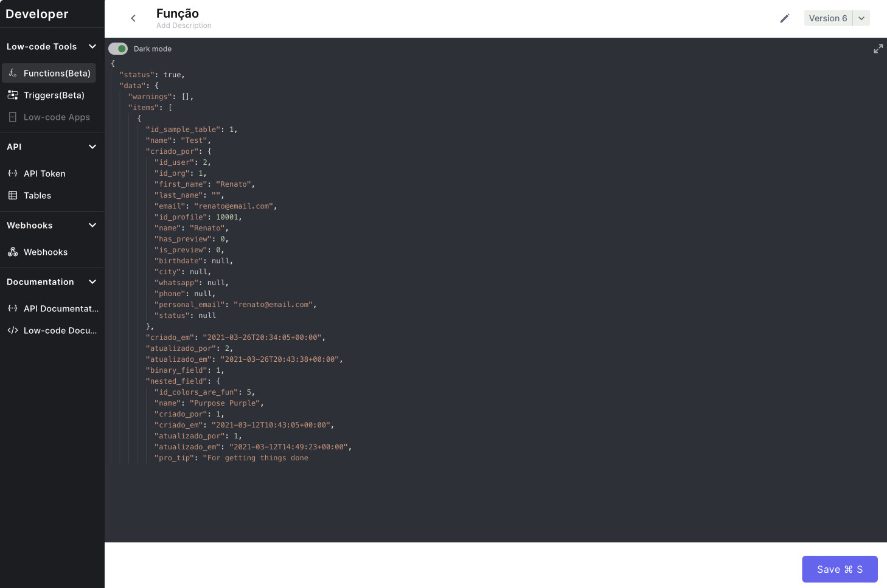
Task: Select Low-code Apps menu item
Action: 49,117
